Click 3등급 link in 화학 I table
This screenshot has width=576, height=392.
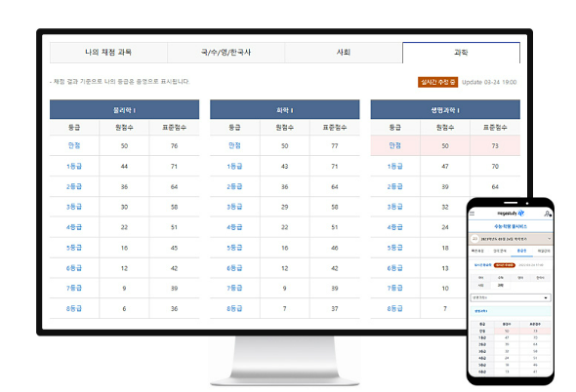pyautogui.click(x=234, y=207)
